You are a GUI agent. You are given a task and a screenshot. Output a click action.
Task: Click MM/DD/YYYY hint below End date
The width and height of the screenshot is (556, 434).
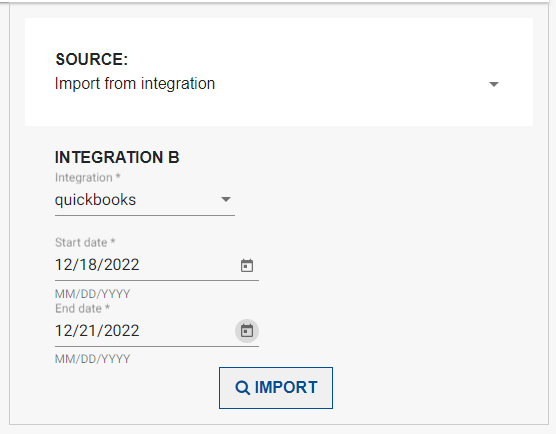click(93, 359)
